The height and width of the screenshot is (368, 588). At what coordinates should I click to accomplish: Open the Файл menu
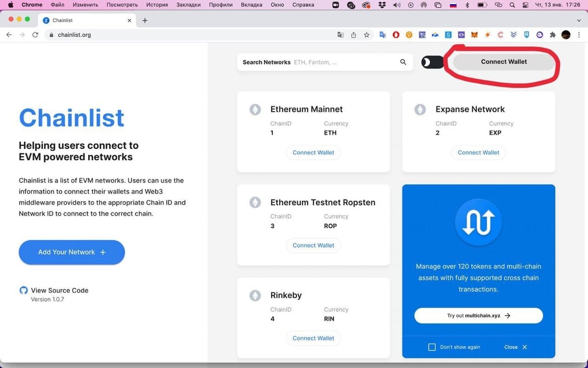[x=57, y=5]
